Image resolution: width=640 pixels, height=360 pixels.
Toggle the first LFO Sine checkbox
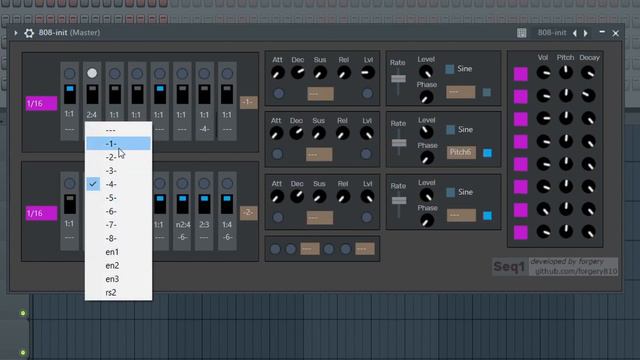(450, 69)
